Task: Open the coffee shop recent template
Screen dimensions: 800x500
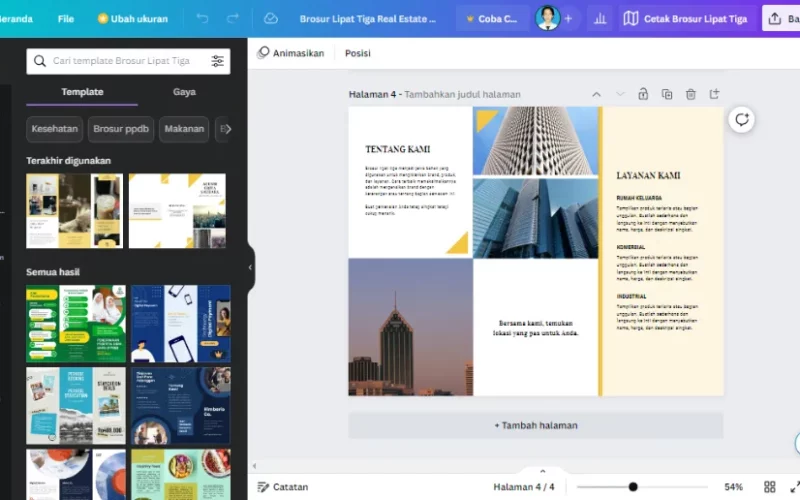Action: click(x=74, y=211)
